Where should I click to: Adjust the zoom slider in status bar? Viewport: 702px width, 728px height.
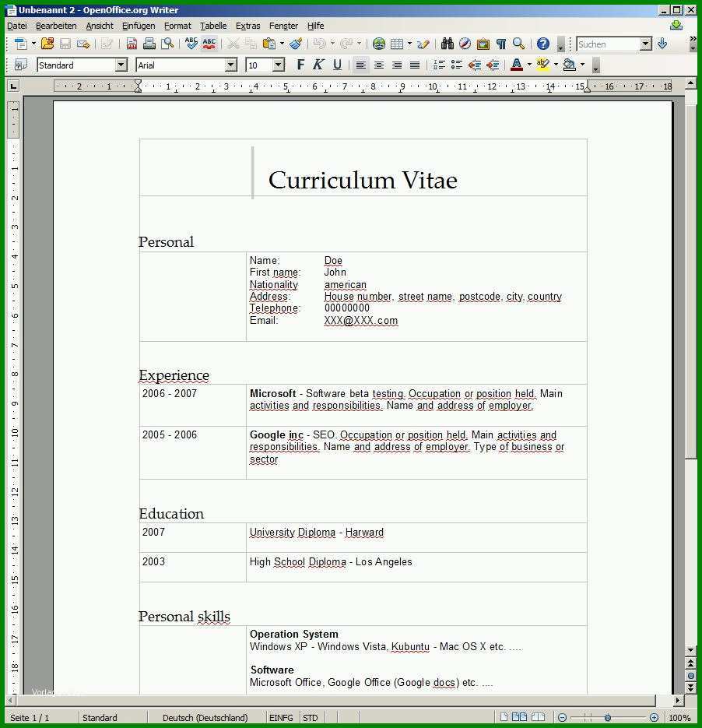[x=608, y=718]
